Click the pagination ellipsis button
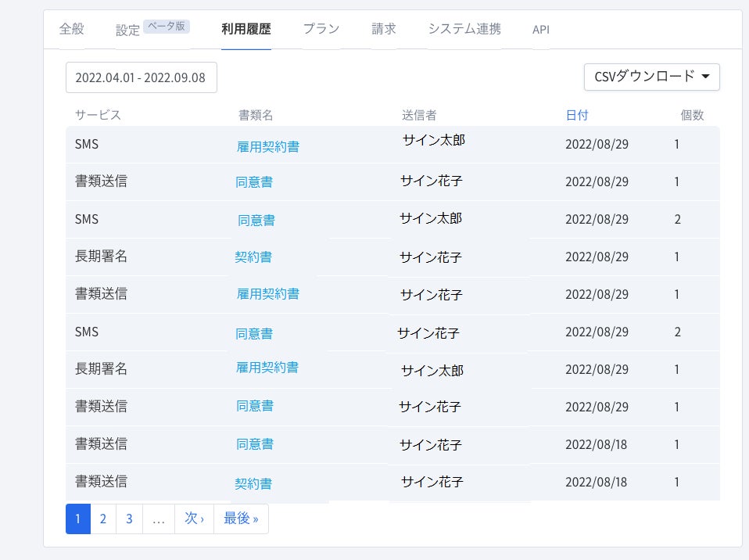The width and height of the screenshot is (749, 560). pos(159,519)
